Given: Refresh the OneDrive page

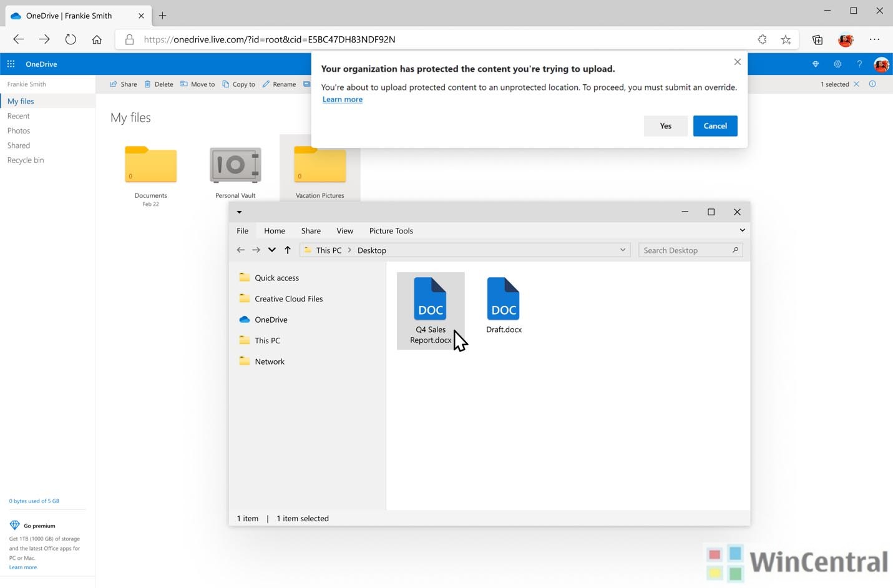Looking at the screenshot, I should point(71,39).
